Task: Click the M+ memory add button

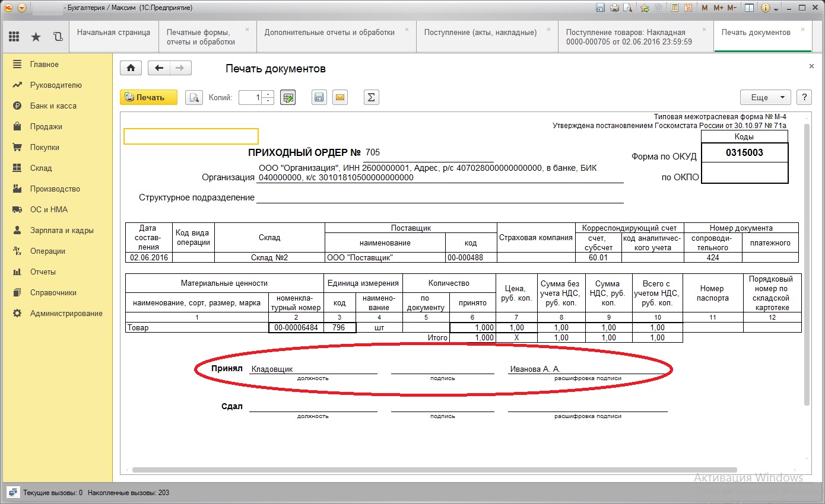Action: 718,8
